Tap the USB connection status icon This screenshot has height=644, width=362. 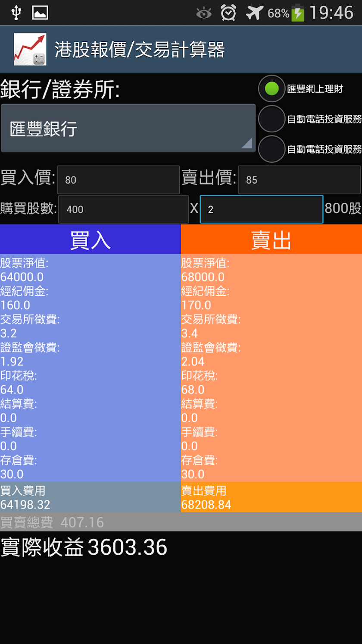point(16,13)
